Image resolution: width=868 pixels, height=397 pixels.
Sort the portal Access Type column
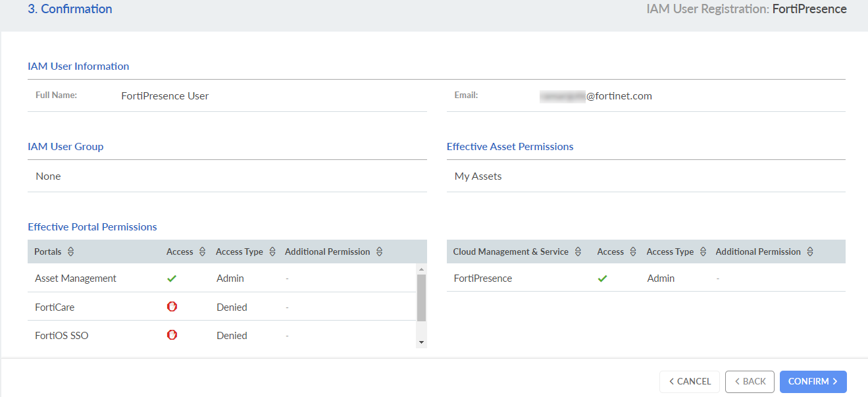point(272,251)
